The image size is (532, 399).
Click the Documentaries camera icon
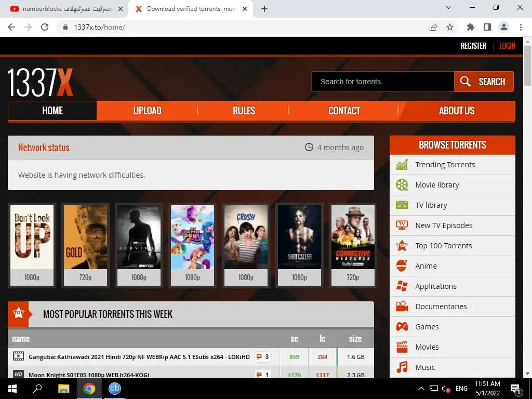[402, 307]
